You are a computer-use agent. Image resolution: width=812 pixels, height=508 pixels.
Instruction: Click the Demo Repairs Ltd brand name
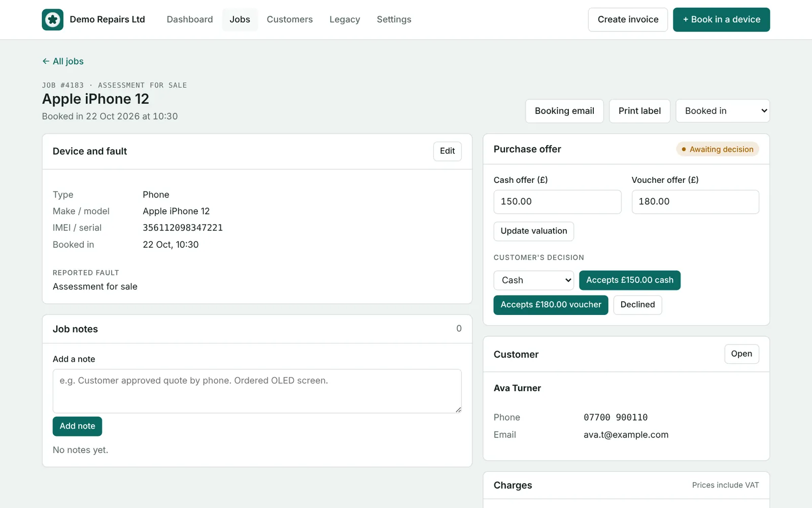point(107,19)
